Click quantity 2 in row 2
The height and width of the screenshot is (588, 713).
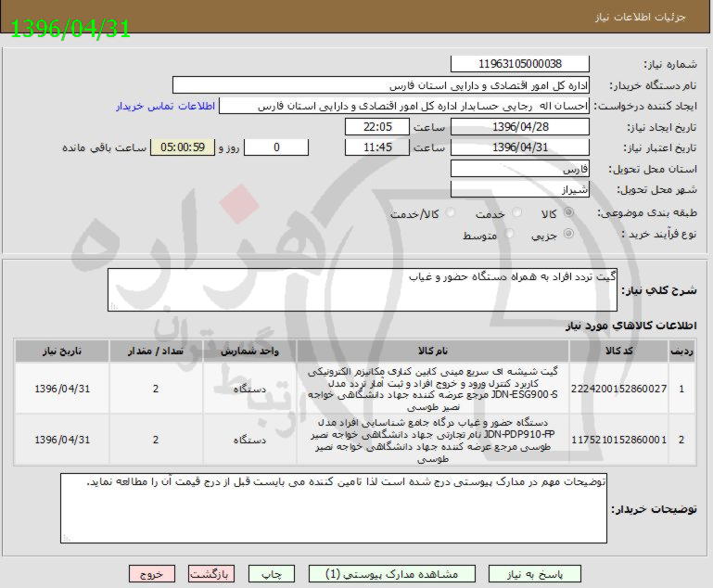(156, 440)
